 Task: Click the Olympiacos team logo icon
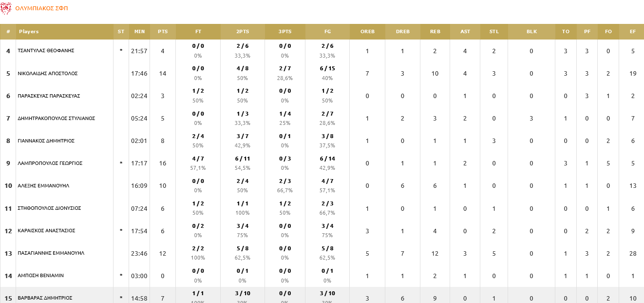click(6, 8)
